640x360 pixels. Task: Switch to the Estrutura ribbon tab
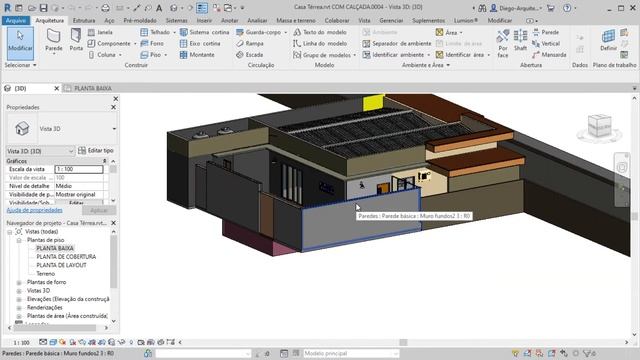tap(84, 20)
